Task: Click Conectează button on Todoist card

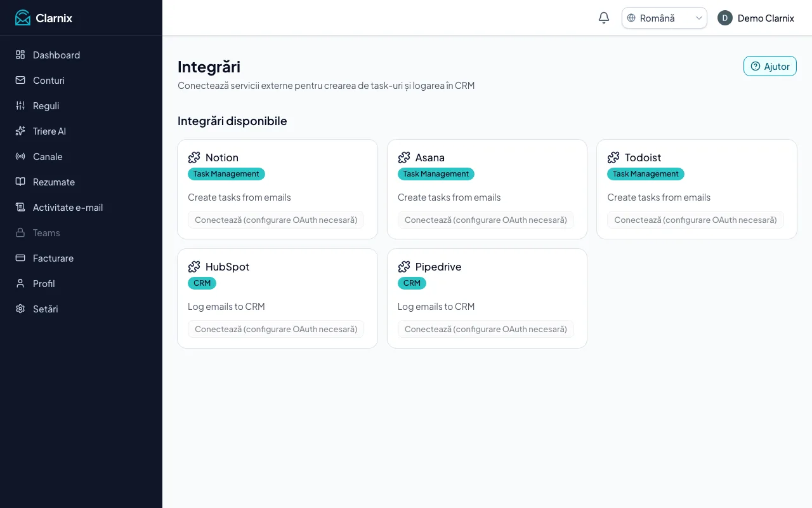Action: click(x=695, y=220)
